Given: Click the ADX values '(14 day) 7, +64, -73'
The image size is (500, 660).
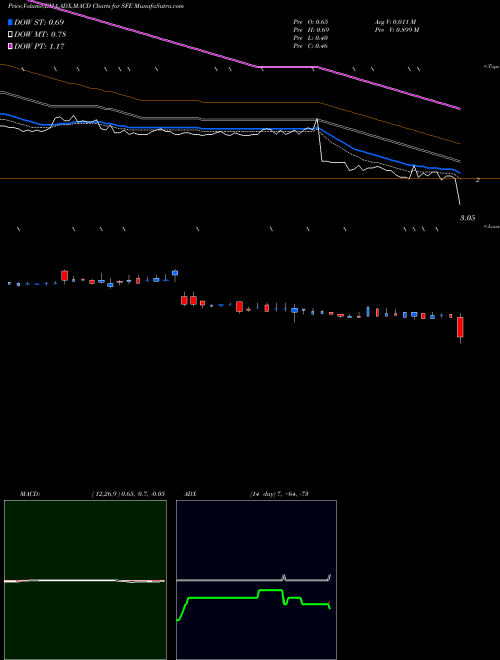Looking at the screenshot, I should tap(279, 494).
